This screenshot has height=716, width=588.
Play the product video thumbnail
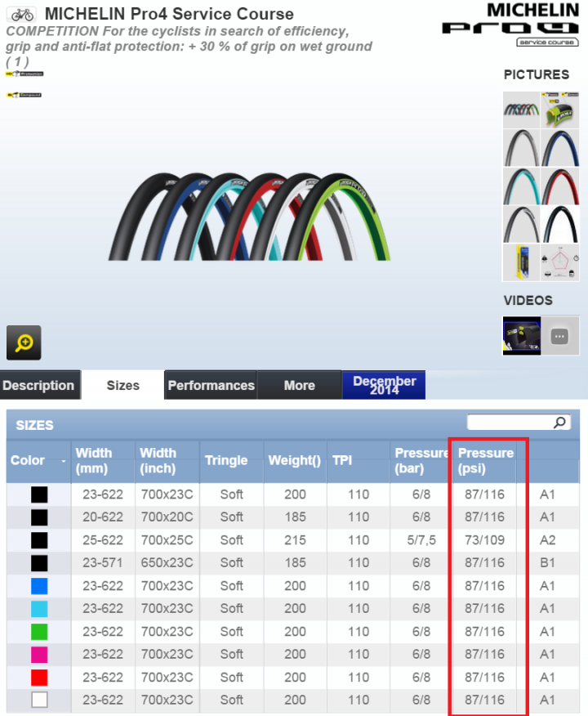[522, 336]
